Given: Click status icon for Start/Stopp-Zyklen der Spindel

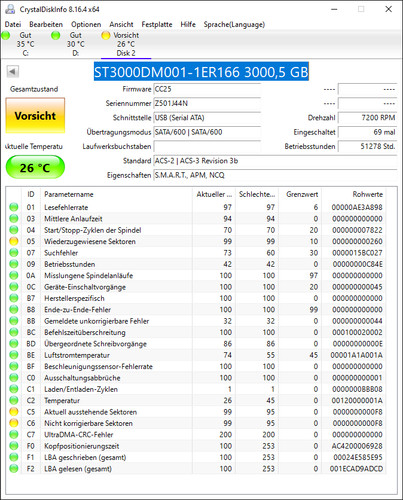Looking at the screenshot, I should pos(14,230).
